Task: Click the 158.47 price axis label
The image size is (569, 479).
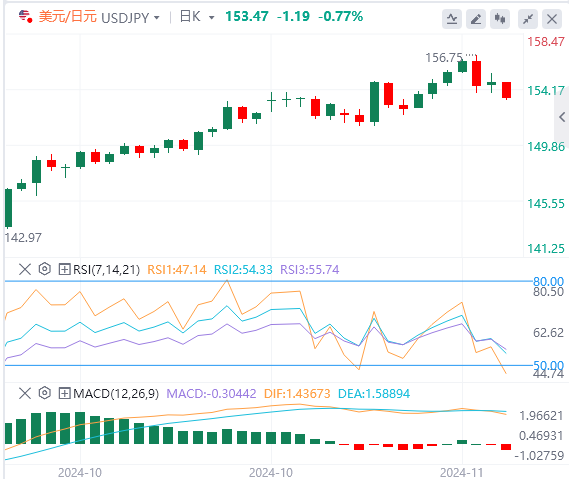Action: (x=546, y=42)
